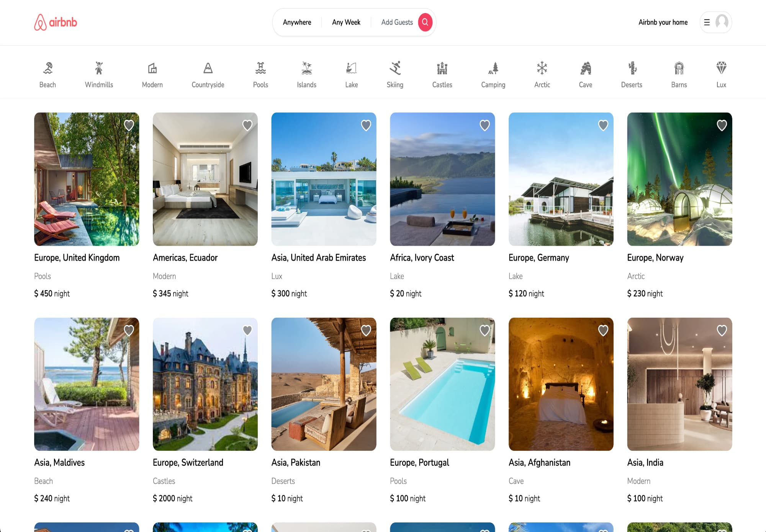The height and width of the screenshot is (532, 766).
Task: Toggle heart on Europe, Switzerland castle listing
Action: (247, 330)
